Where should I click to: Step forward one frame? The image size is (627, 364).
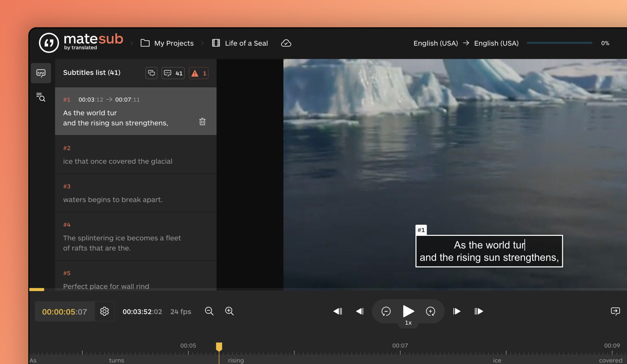pyautogui.click(x=457, y=311)
